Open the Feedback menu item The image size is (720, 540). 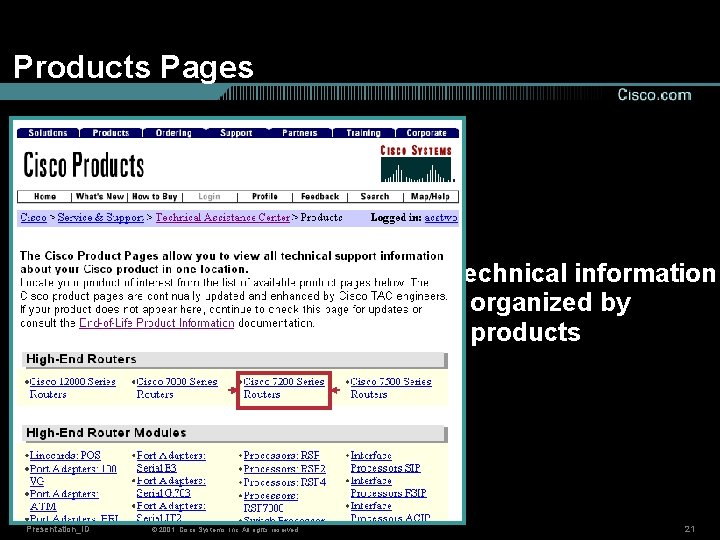point(320,197)
